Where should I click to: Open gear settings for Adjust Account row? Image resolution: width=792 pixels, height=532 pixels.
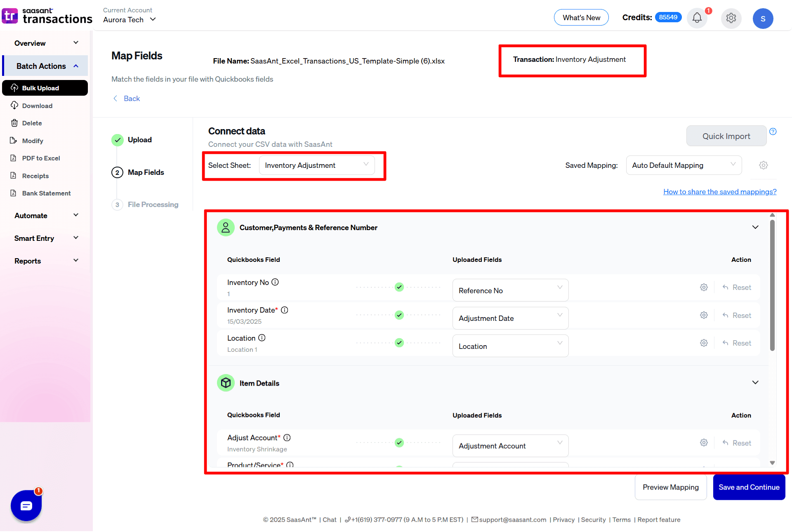pos(704,443)
